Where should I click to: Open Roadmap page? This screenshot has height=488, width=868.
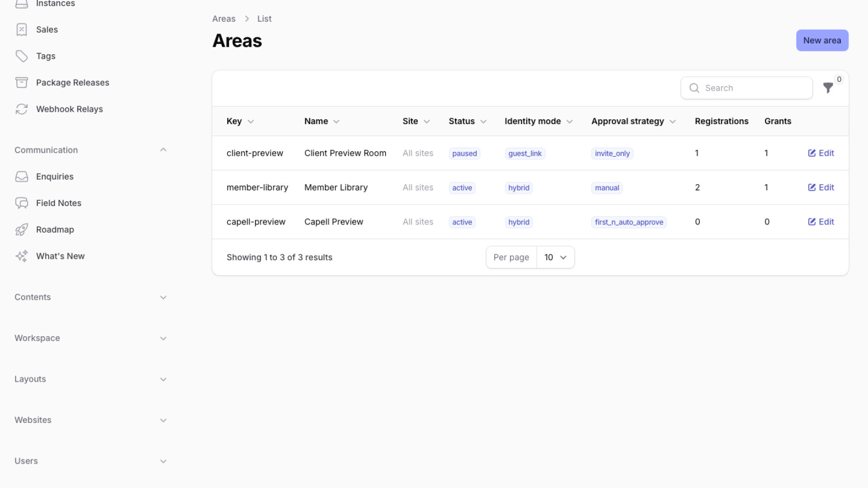(x=55, y=230)
